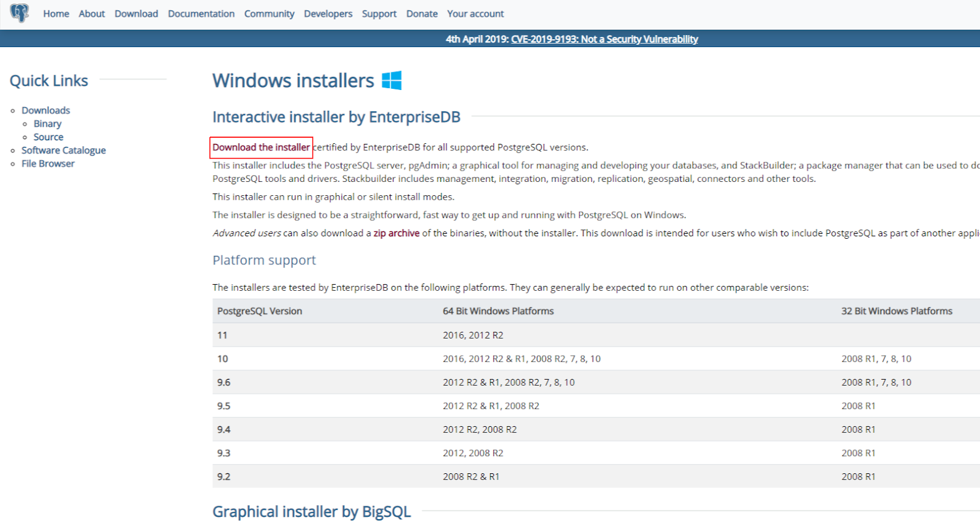Click the 32 Bit Windows Platforms header
The height and width of the screenshot is (521, 980).
coord(897,311)
